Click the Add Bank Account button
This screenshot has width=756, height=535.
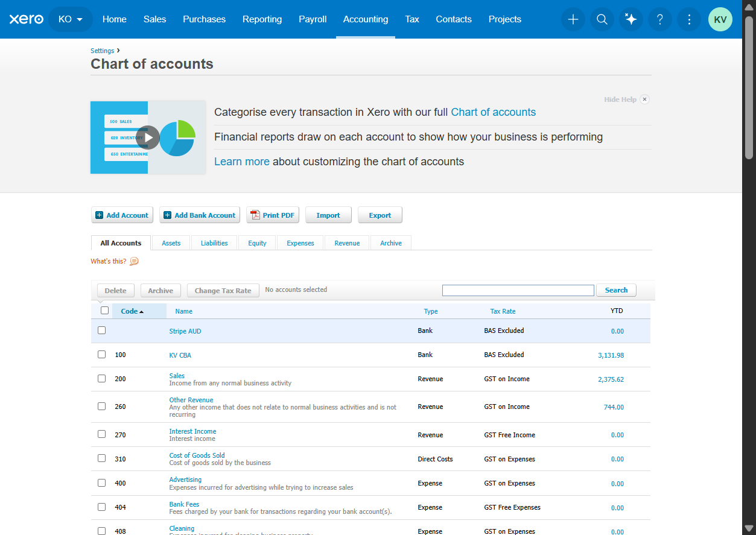[200, 215]
